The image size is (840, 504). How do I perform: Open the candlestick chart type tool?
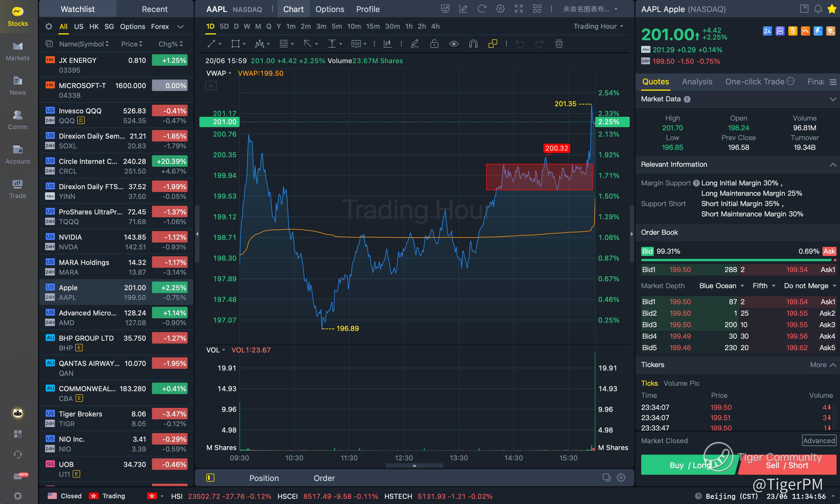[x=388, y=43]
